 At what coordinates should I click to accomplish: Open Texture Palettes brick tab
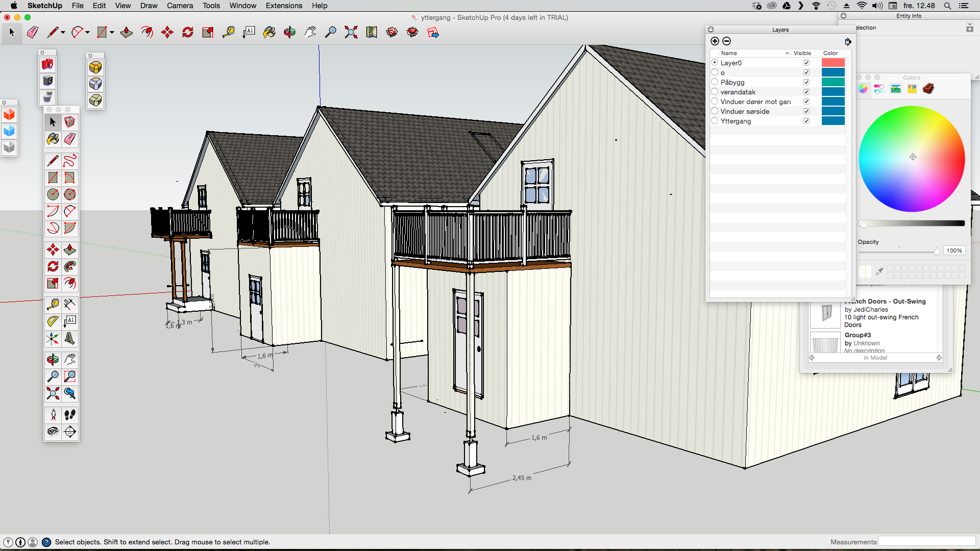pos(928,89)
